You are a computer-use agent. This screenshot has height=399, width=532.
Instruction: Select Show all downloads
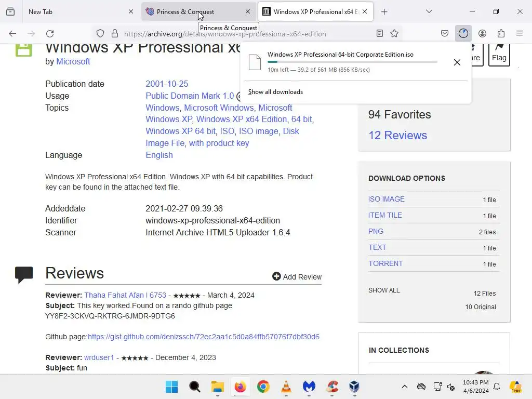click(x=275, y=92)
